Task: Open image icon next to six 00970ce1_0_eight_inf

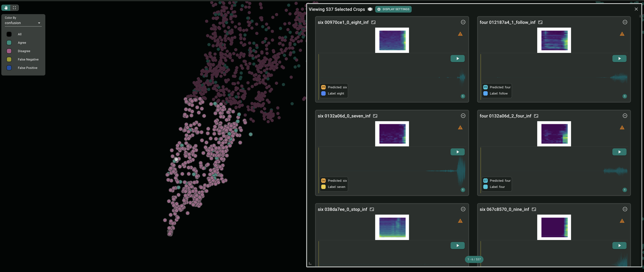Action: (373, 22)
